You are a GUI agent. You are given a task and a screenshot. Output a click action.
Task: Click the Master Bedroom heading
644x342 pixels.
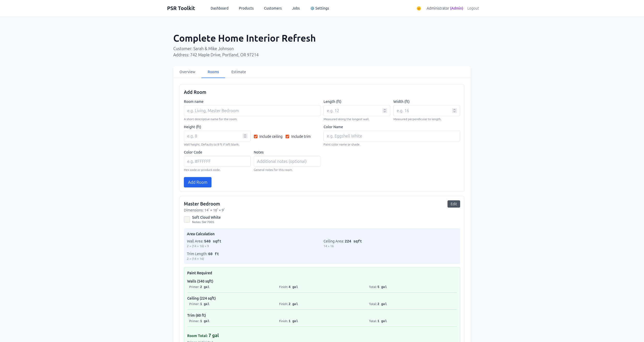click(x=202, y=204)
